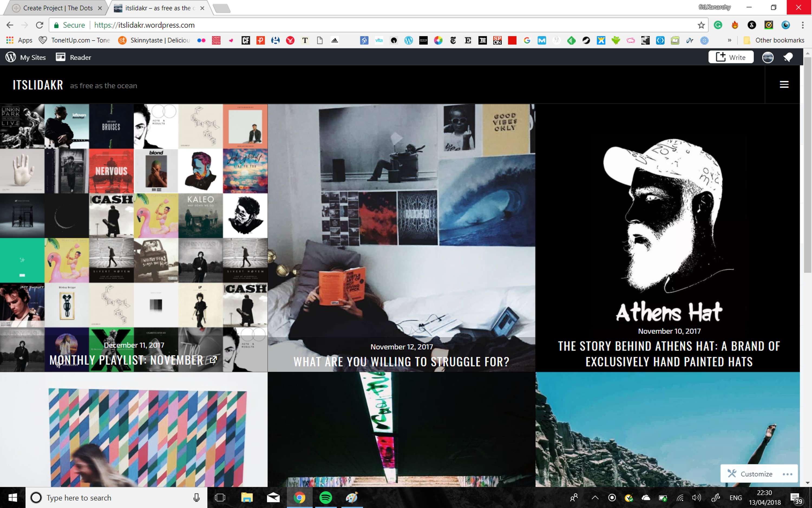Go back to previous page
Screen dimensions: 812x508
(10, 25)
